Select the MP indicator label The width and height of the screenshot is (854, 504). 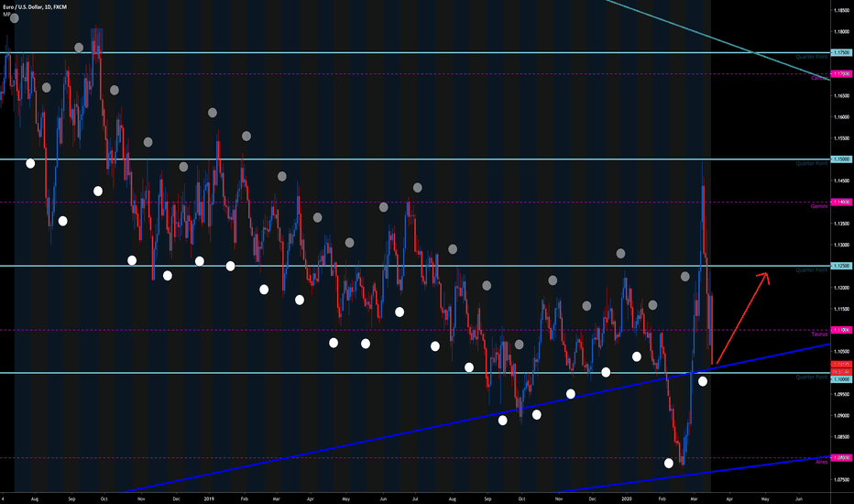(x=6, y=14)
